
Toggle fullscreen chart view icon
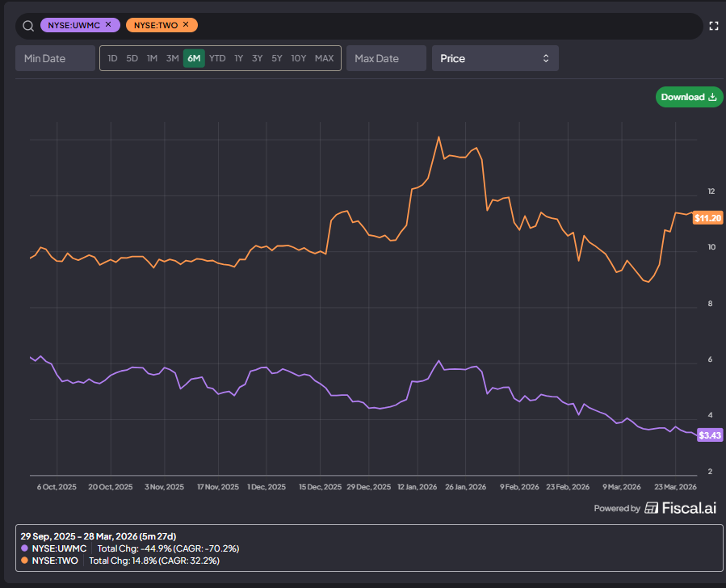[x=714, y=26]
